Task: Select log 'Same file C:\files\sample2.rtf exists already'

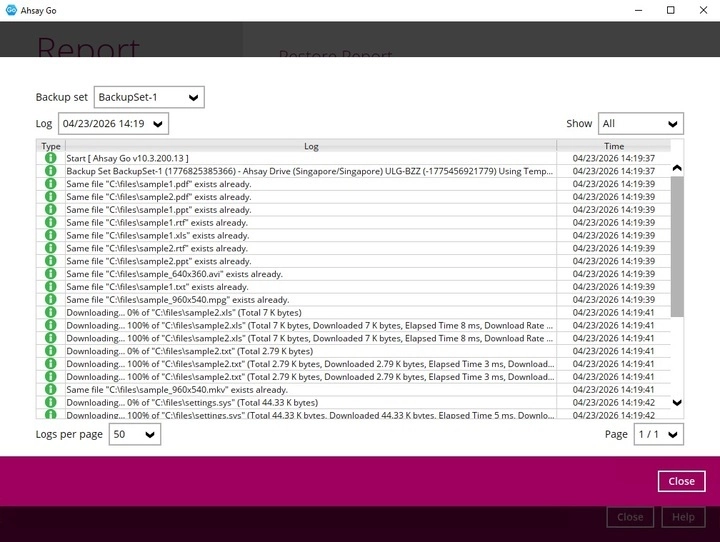Action: pos(353,248)
